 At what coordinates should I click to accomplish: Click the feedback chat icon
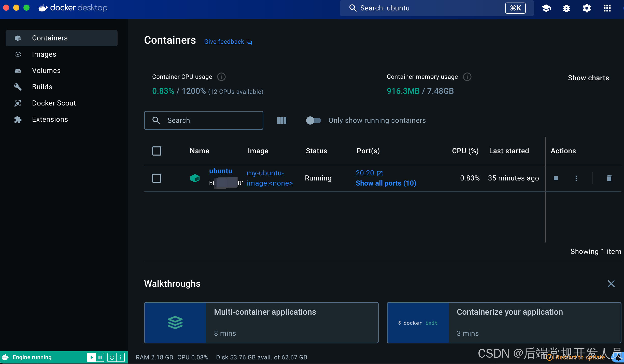click(249, 42)
